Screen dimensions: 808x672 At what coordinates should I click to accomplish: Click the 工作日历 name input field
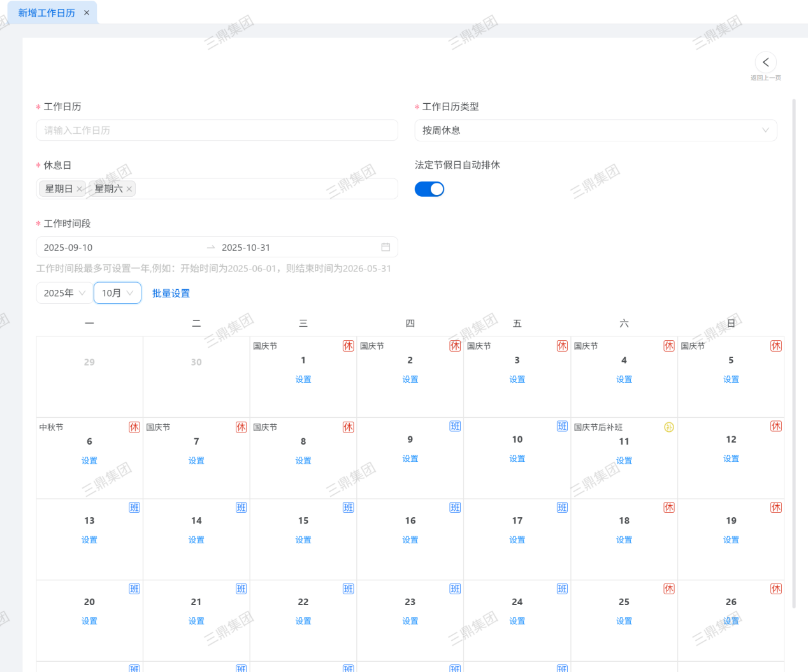pos(217,131)
